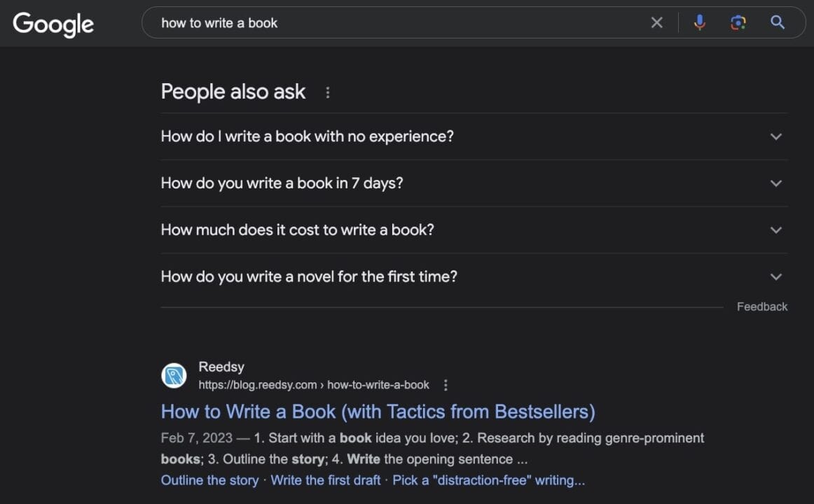Select the question about writing with no experience
The width and height of the screenshot is (814, 504).
(x=307, y=136)
